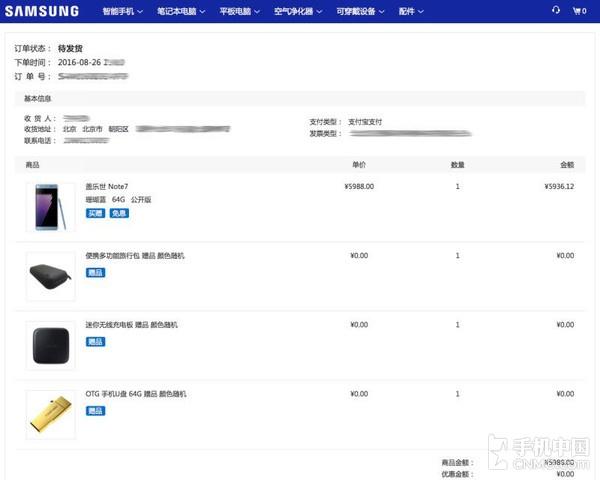Click the 便携多功能旅行包 product name

tap(135, 255)
